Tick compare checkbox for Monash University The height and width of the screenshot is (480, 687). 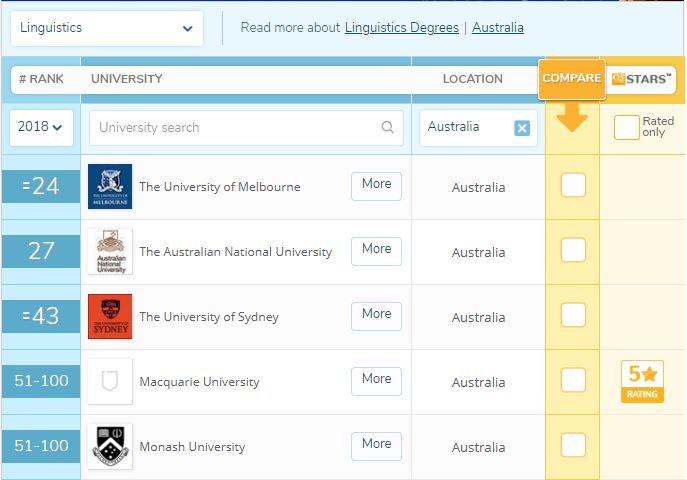point(573,445)
